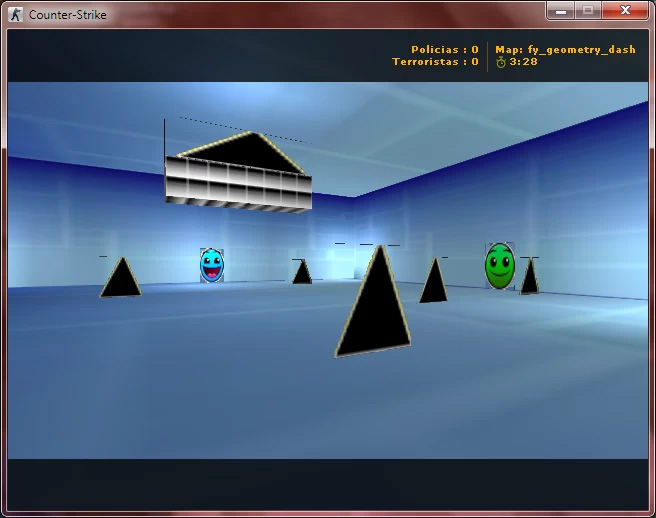Click the green smiling face
Viewport: 656px width, 518px height.
(500, 266)
